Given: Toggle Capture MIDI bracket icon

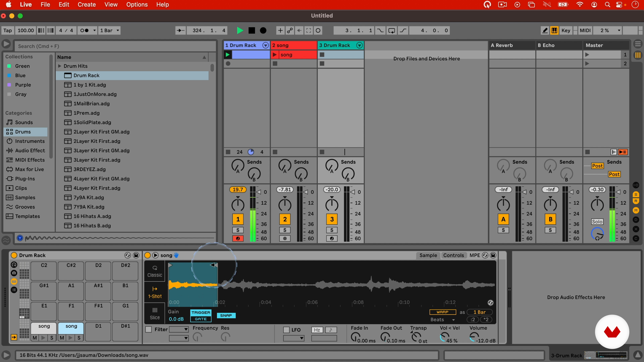Looking at the screenshot, I should coord(309,31).
